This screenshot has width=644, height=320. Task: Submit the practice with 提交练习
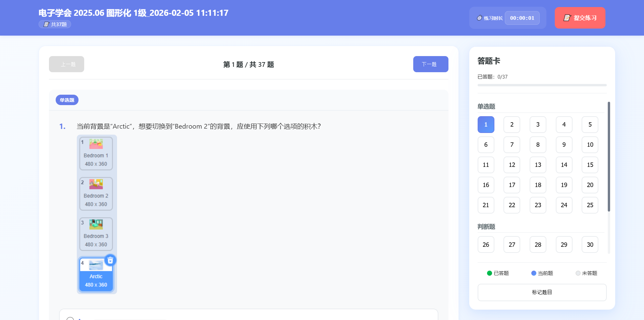[x=580, y=18]
